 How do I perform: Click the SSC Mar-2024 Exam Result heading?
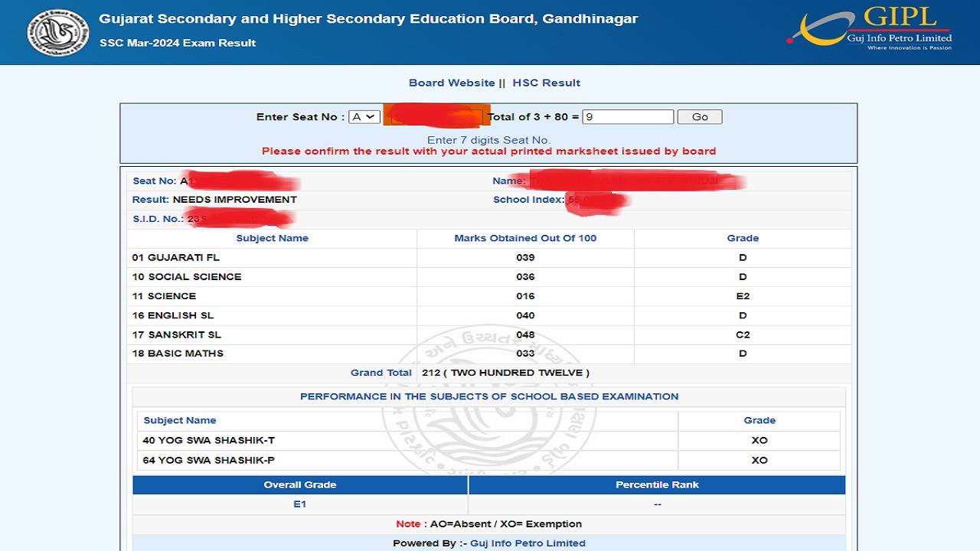pyautogui.click(x=176, y=43)
